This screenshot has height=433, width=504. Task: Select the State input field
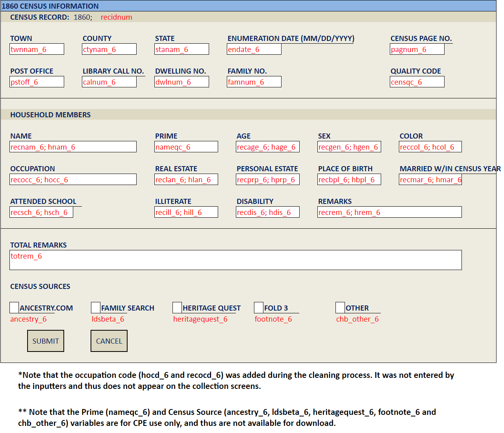click(x=182, y=49)
